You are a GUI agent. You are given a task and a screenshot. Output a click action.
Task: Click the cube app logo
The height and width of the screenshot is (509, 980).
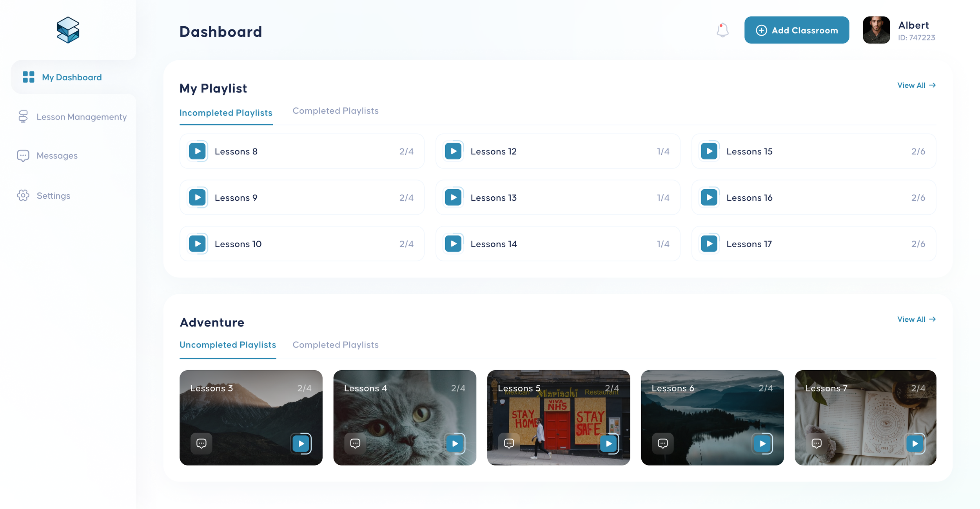68,30
